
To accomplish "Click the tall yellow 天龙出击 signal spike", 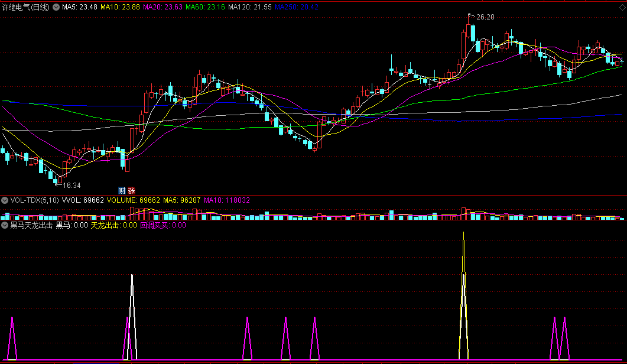I will click(463, 296).
